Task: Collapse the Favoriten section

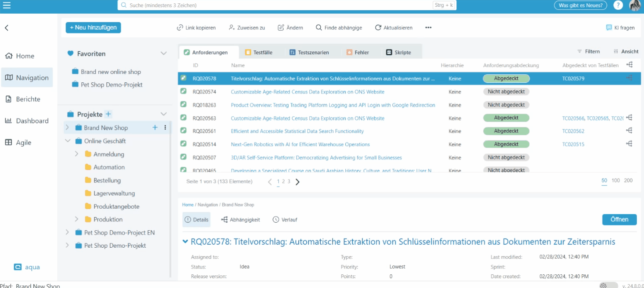Action: [164, 53]
